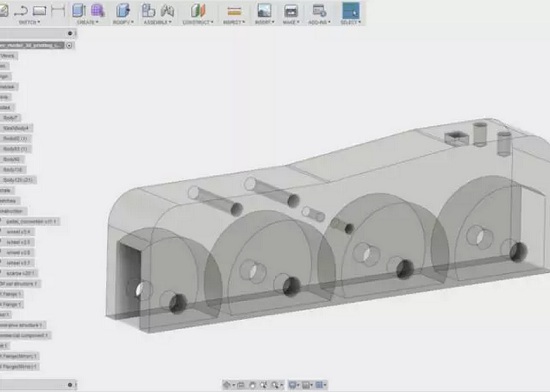The image size is (550, 392).
Task: Activate the root component radio button
Action: 69,45
